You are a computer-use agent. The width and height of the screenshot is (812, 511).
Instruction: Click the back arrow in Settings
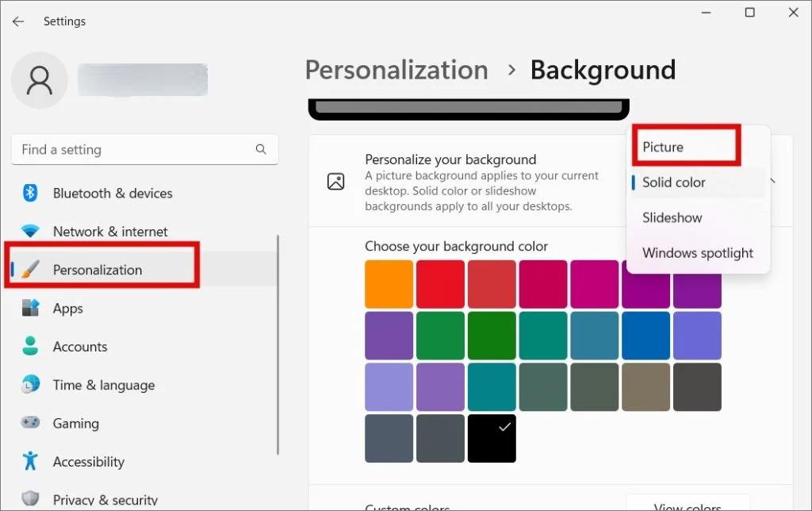tap(18, 21)
